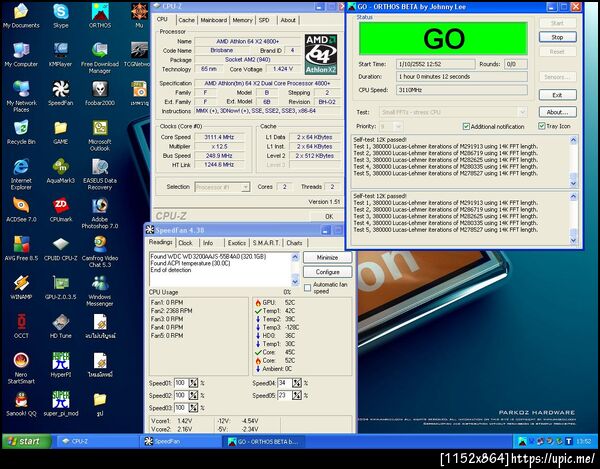Adjust Speed05 stepper in SpeedFan
The height and width of the screenshot is (469, 600).
297,395
